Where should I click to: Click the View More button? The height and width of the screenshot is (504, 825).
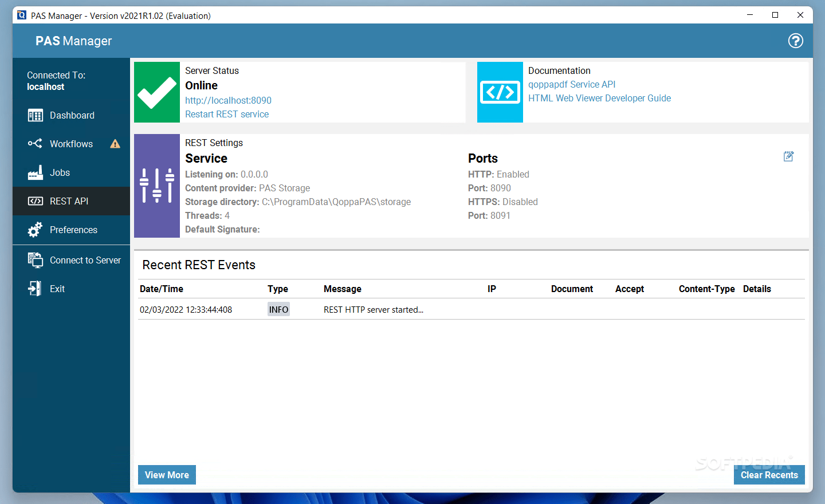(167, 475)
